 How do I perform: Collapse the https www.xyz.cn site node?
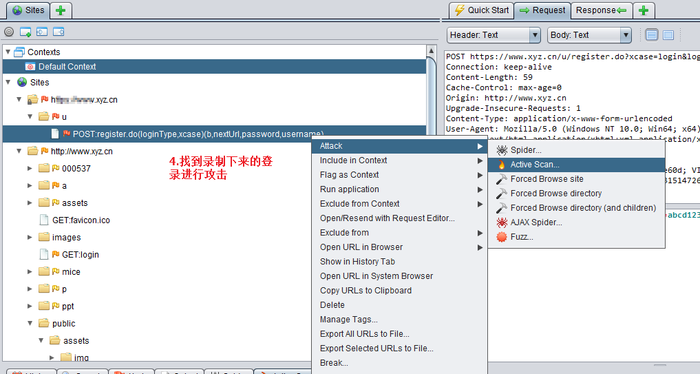(19, 99)
